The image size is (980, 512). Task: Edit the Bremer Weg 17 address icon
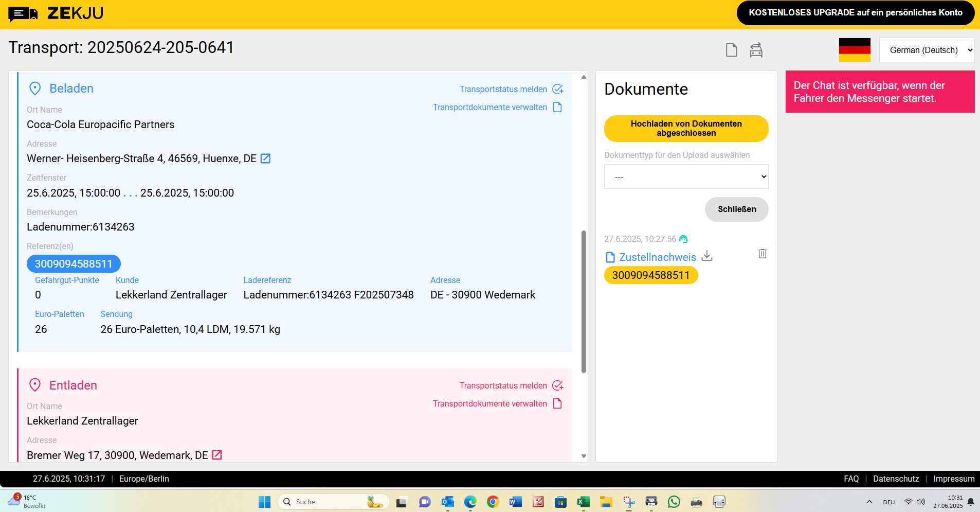tap(217, 455)
